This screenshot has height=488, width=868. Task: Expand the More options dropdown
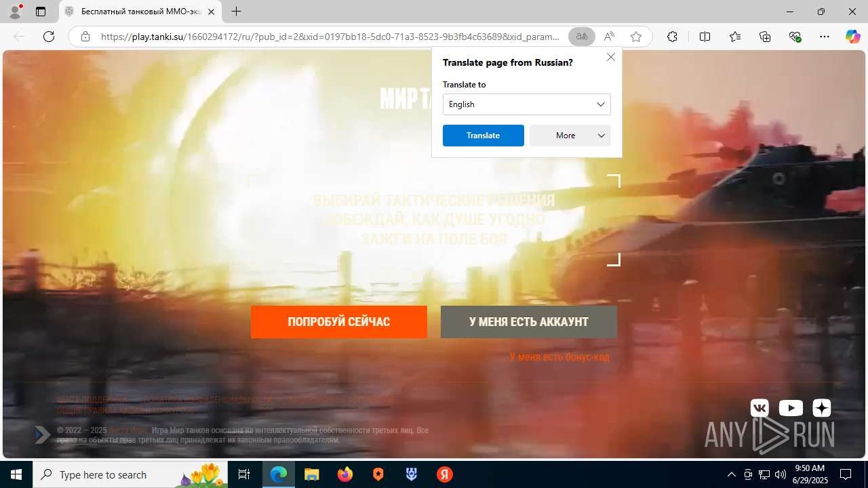570,136
